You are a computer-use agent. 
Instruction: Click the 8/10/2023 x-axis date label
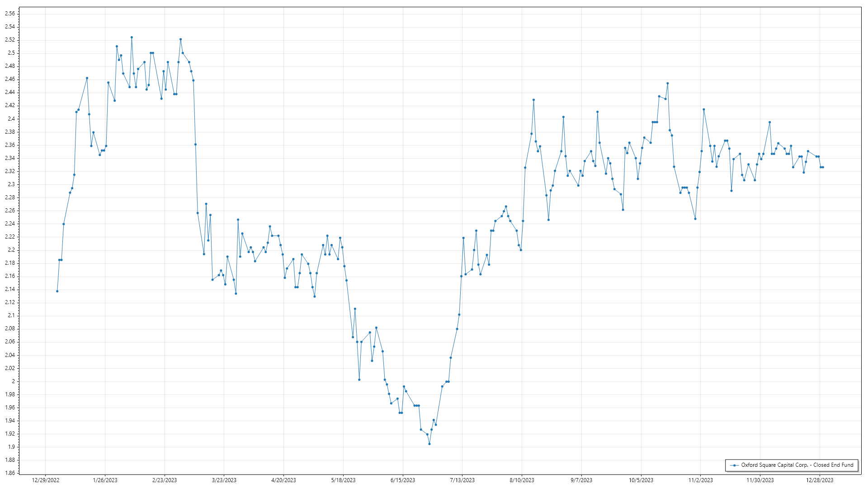(x=522, y=480)
